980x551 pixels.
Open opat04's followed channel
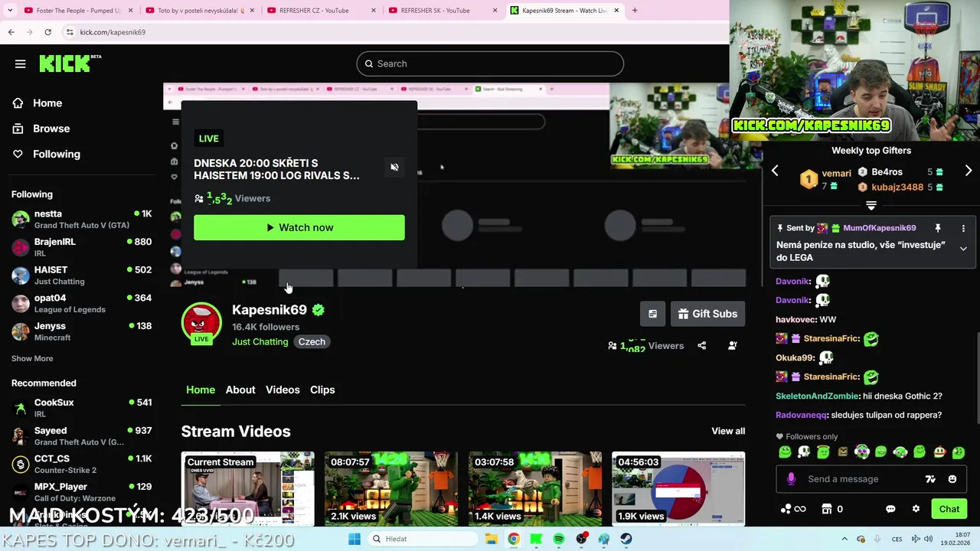81,303
